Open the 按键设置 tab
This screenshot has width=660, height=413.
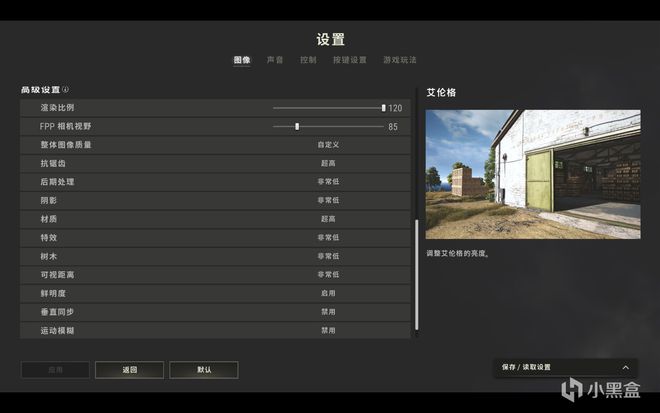[x=350, y=60]
